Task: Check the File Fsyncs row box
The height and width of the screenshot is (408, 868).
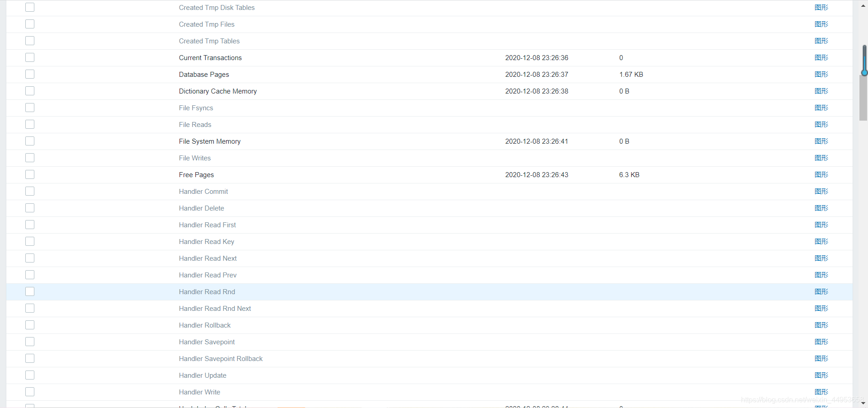Action: coord(30,108)
